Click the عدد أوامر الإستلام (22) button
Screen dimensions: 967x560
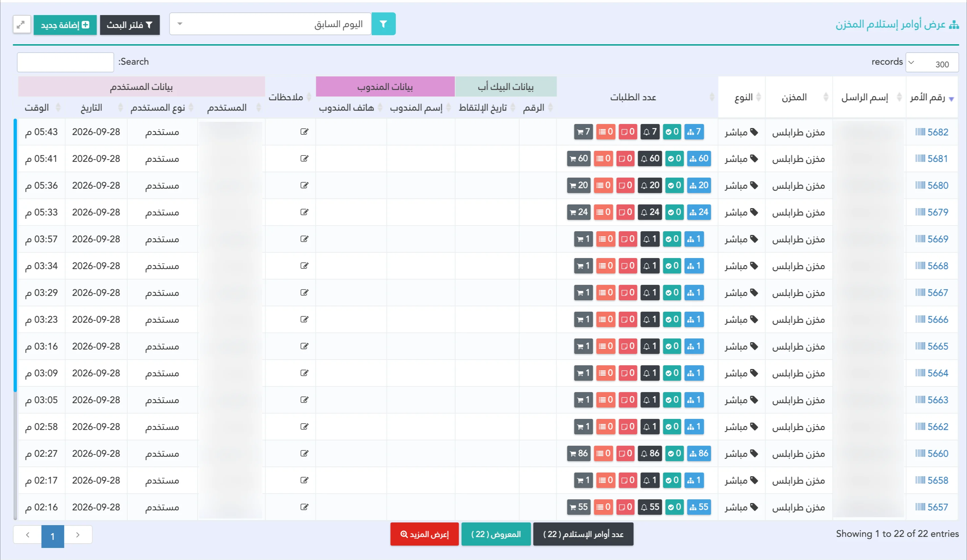click(x=583, y=534)
